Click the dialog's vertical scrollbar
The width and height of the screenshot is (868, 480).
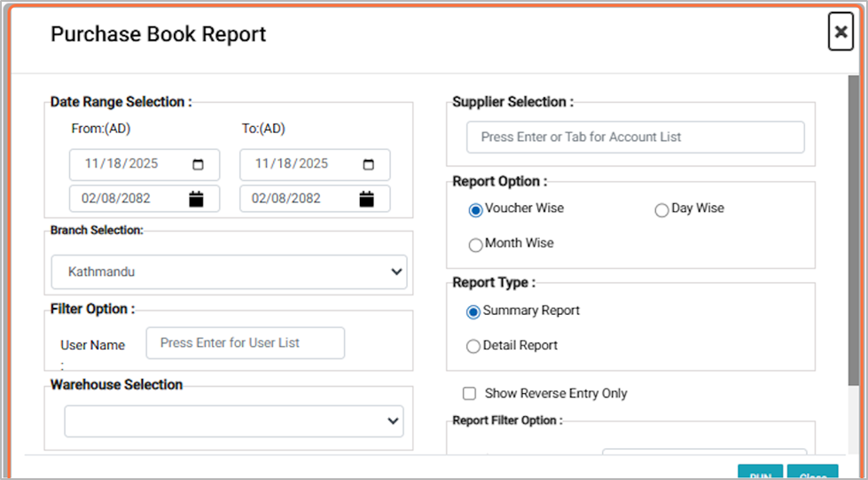[853, 231]
